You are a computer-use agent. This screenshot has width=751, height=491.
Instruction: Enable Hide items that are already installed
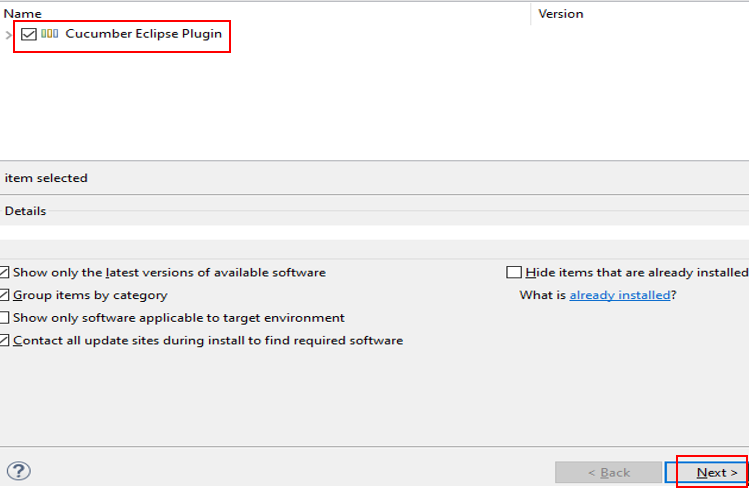pyautogui.click(x=514, y=273)
